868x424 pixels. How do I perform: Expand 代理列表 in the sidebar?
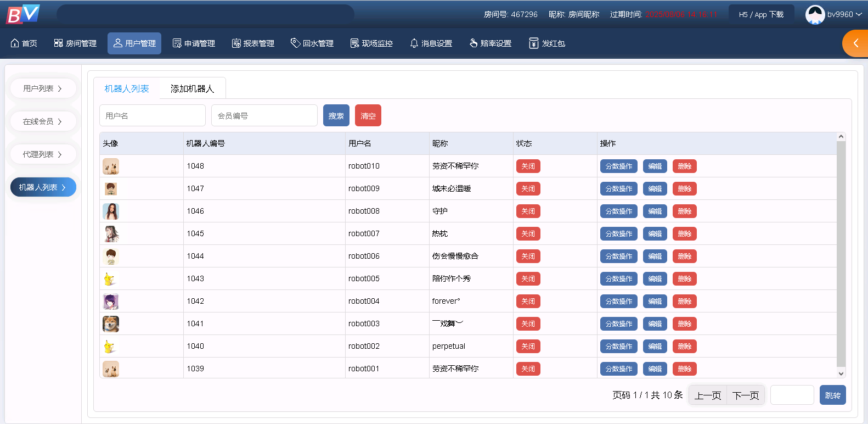43,154
